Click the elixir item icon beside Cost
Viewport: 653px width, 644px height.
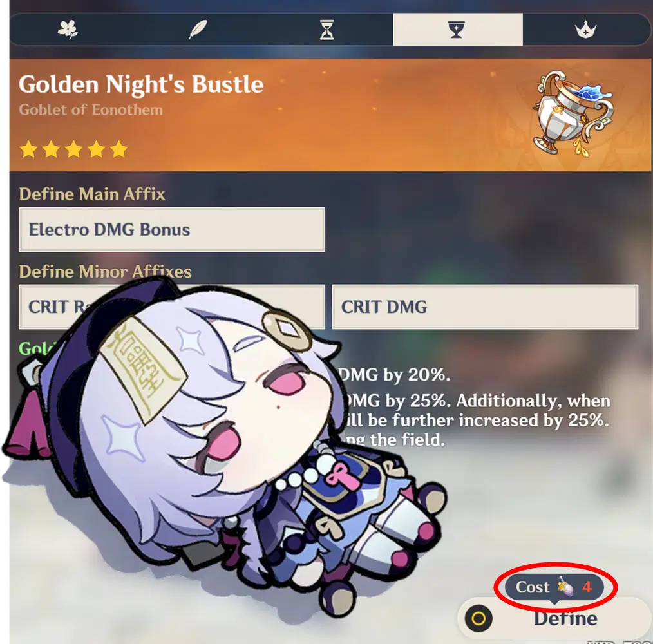[565, 587]
